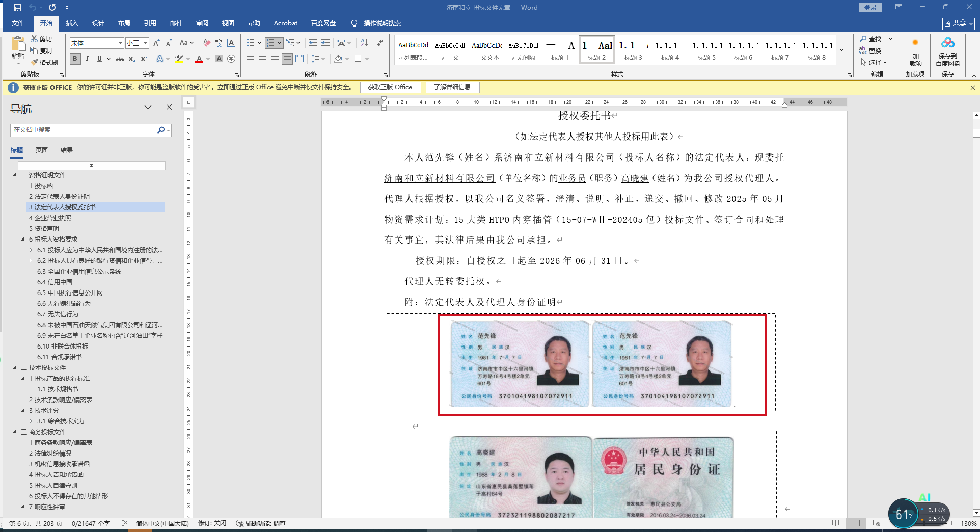The height and width of the screenshot is (532, 980).
Task: Toggle strikethrough formatting
Action: click(x=120, y=59)
